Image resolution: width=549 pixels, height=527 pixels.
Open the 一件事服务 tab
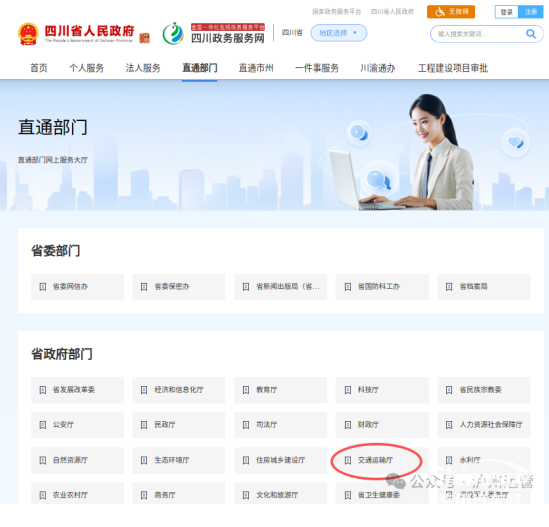317,68
